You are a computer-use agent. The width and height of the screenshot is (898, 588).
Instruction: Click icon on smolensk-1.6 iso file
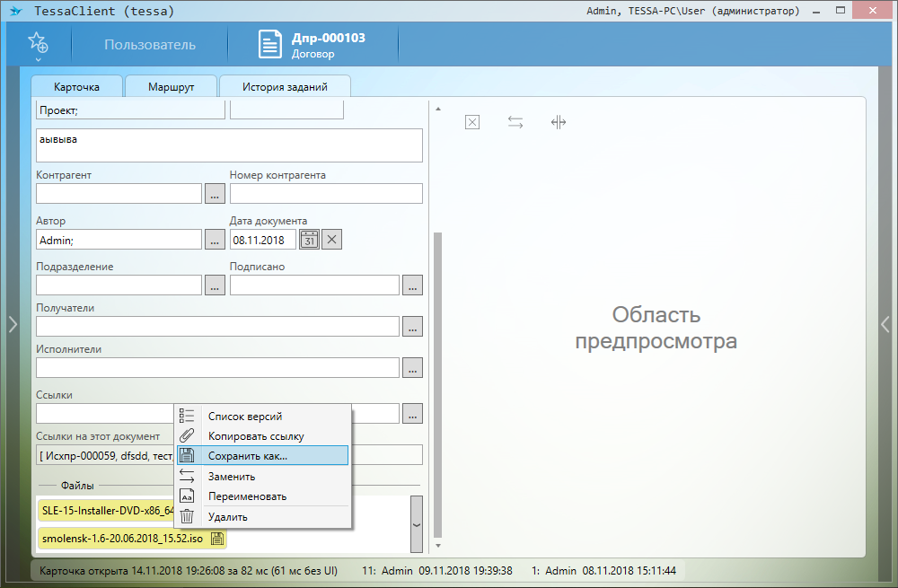tap(216, 540)
